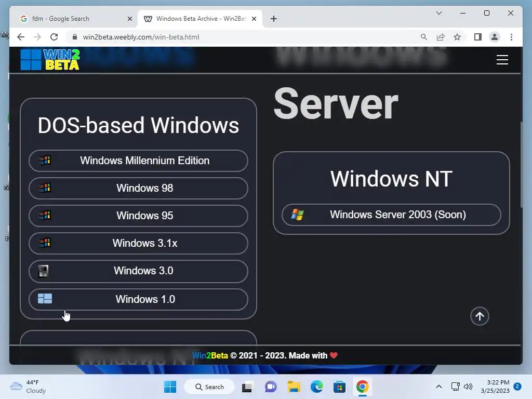The width and height of the screenshot is (532, 399).
Task: Launch Microsoft Edge from the taskbar
Action: tap(316, 387)
